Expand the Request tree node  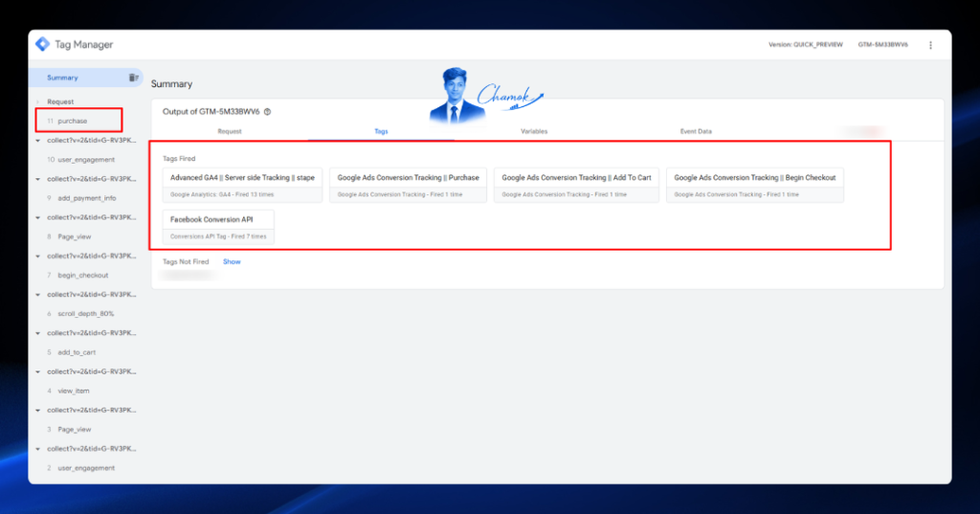37,101
